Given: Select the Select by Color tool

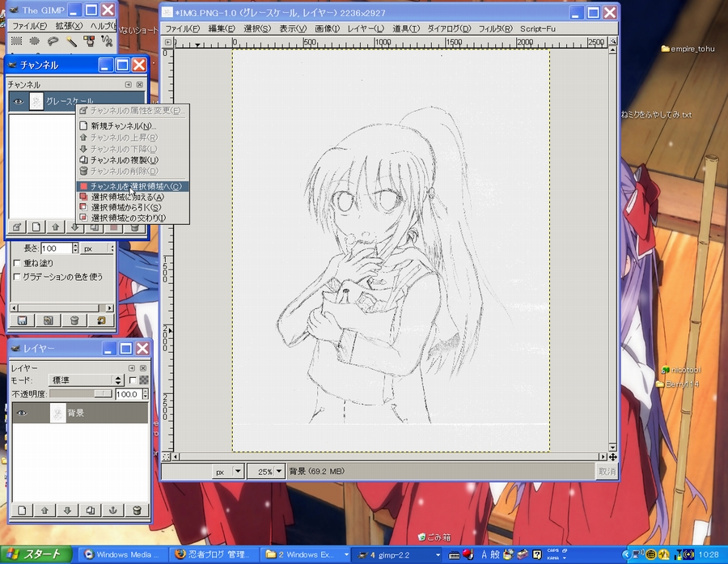Looking at the screenshot, I should (89, 41).
